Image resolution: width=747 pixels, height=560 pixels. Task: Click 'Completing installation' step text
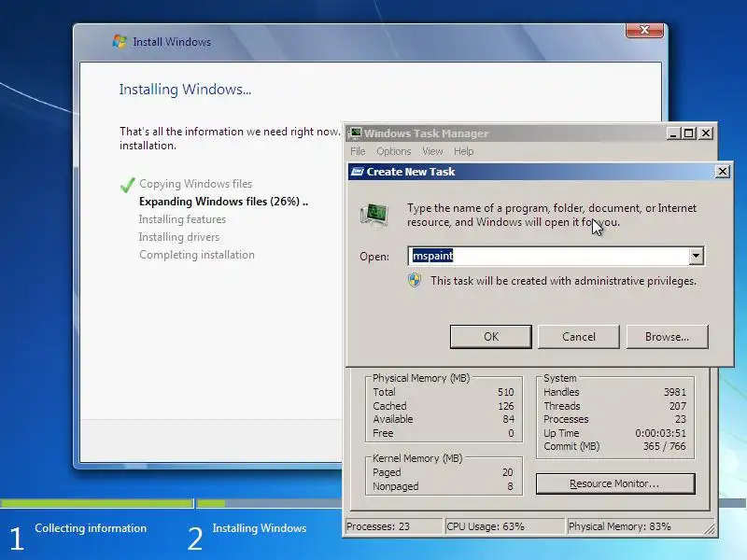tap(197, 255)
